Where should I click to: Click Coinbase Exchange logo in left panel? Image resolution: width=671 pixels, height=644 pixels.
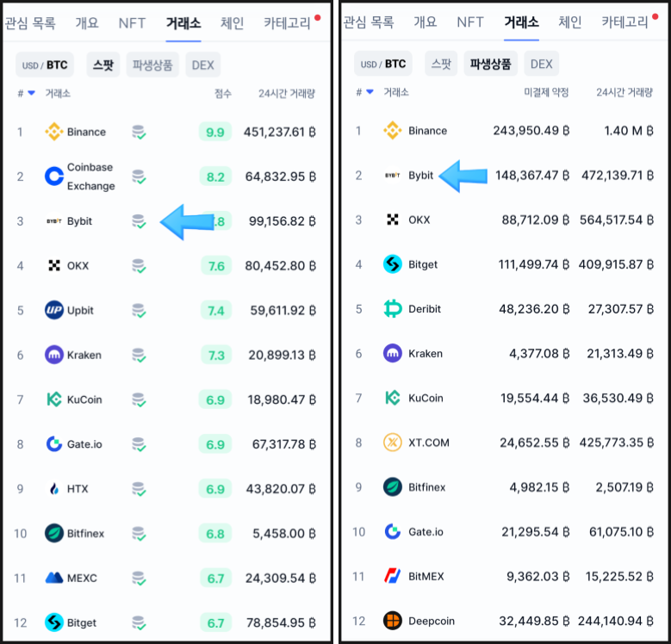[x=54, y=176]
